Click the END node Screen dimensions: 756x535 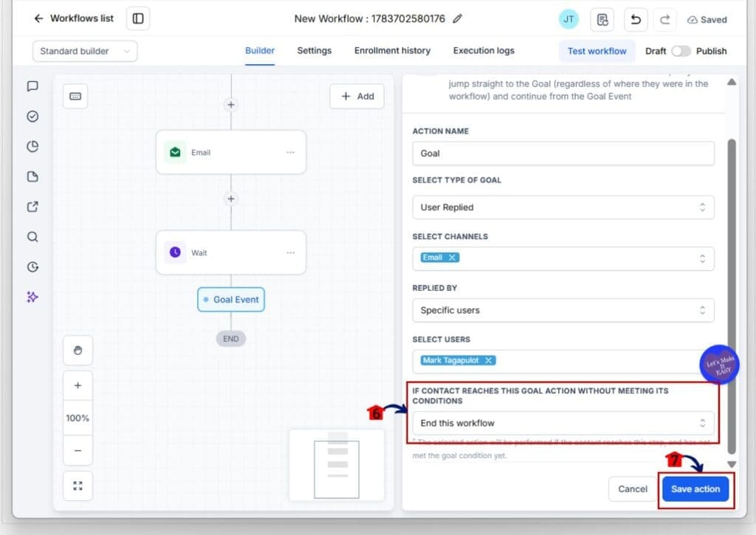click(231, 339)
